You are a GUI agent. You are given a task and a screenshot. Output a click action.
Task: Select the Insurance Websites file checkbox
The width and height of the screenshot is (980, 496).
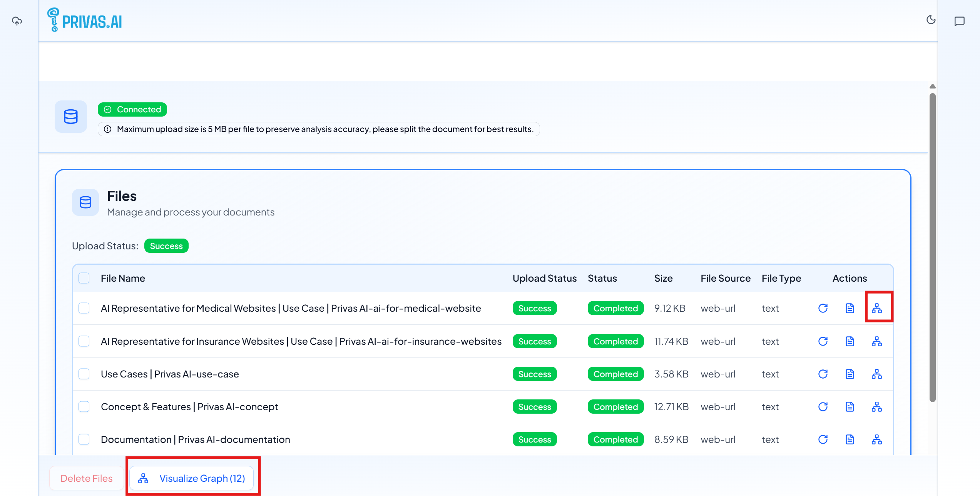pyautogui.click(x=84, y=341)
